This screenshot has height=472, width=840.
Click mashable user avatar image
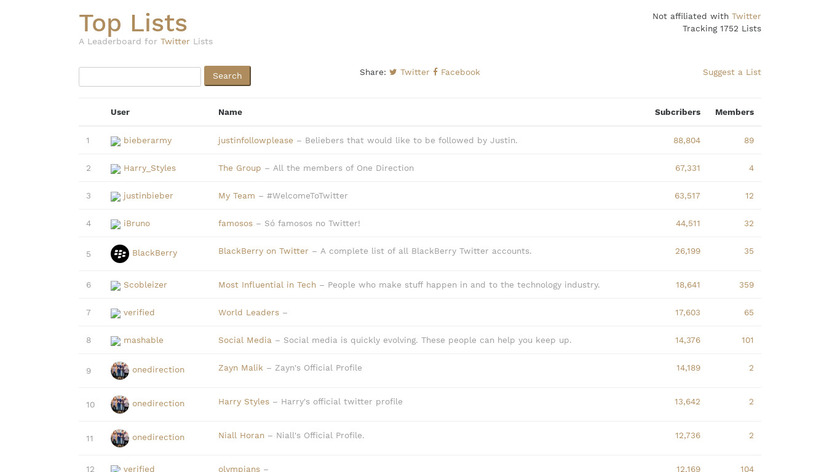pos(115,341)
